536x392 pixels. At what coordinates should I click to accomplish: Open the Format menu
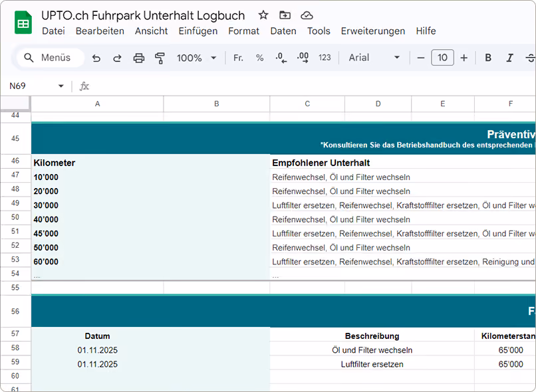click(244, 31)
